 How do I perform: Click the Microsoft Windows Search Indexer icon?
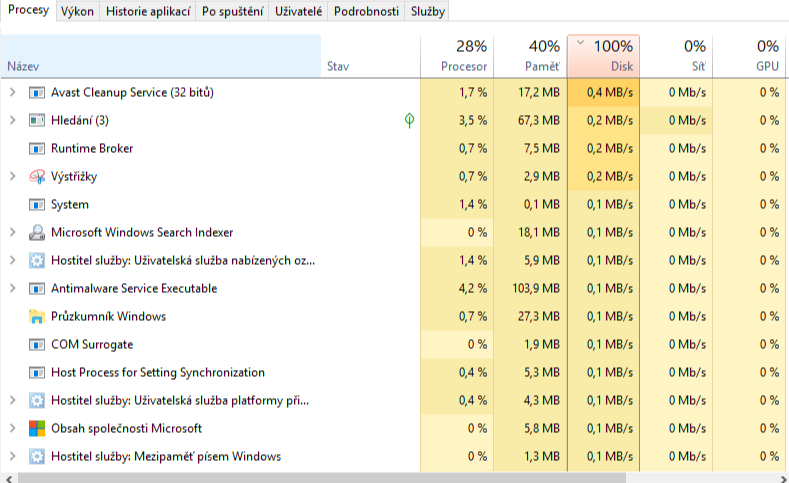pyautogui.click(x=37, y=232)
